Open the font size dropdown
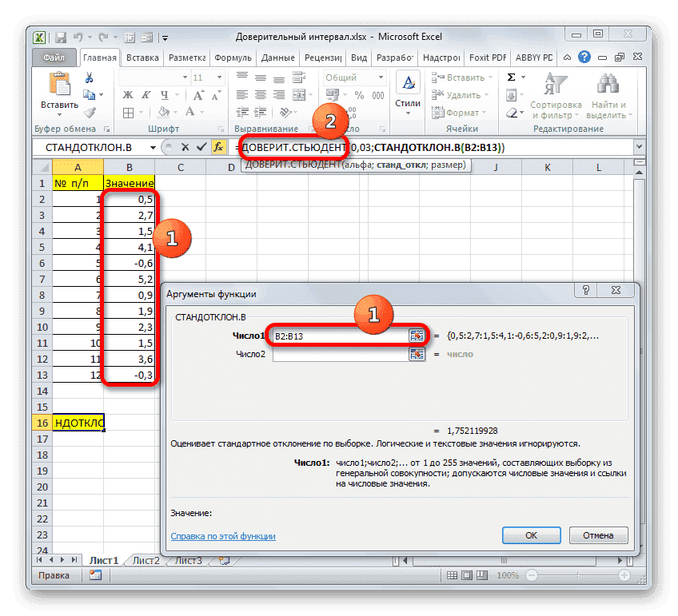The image size is (678, 616). (218, 76)
